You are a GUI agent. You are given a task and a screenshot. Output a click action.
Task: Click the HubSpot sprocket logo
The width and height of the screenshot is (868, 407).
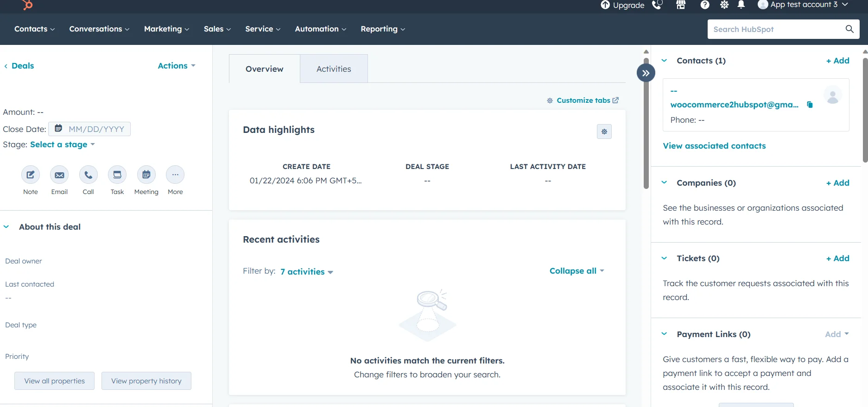(27, 5)
